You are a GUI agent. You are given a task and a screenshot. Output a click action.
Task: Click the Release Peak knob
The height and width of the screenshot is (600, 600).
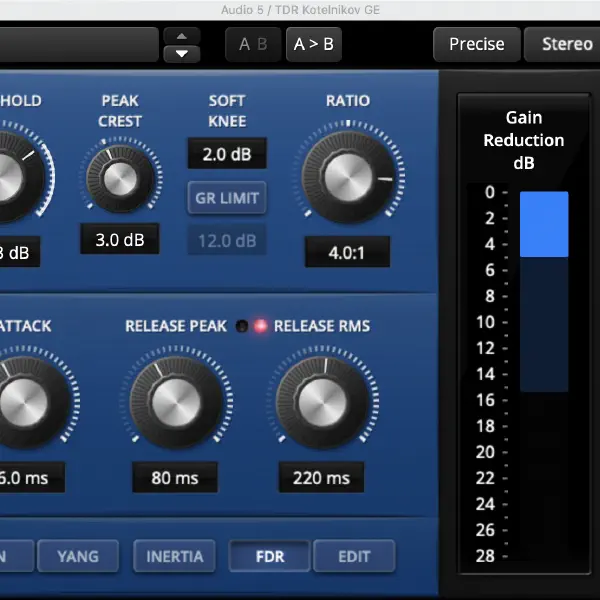(174, 400)
